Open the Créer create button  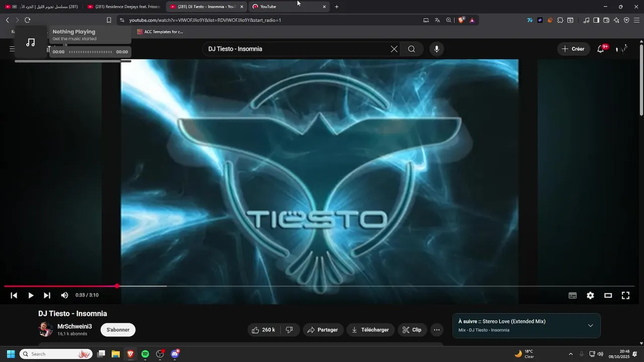(x=574, y=49)
